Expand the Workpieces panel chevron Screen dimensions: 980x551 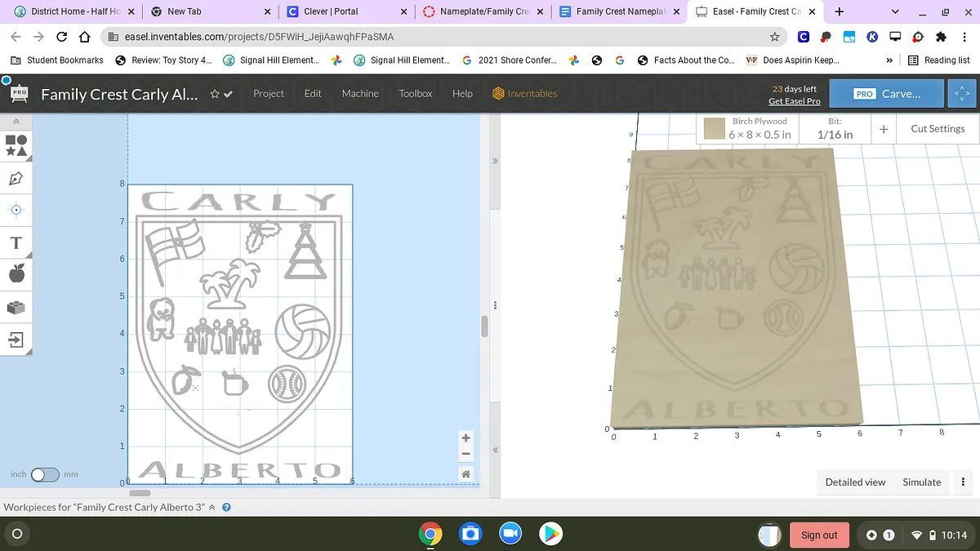[212, 507]
